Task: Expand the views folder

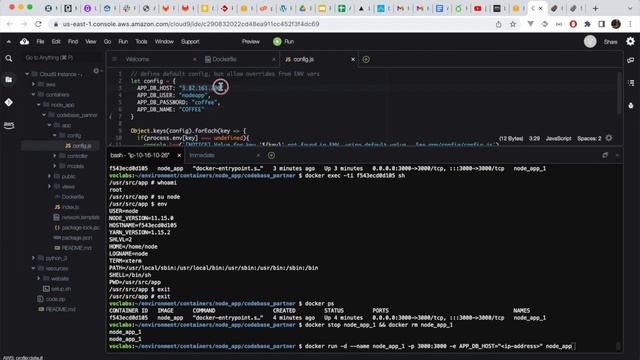Action: tap(49, 187)
